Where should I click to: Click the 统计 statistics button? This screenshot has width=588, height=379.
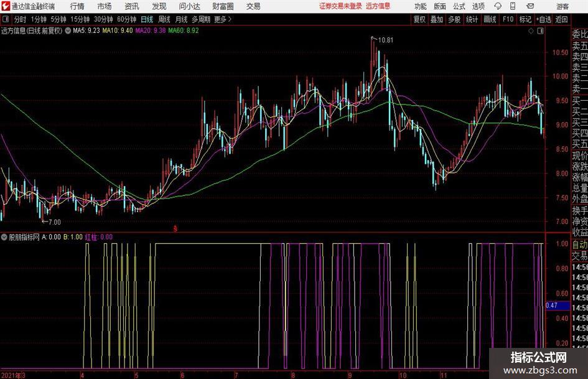pyautogui.click(x=472, y=19)
